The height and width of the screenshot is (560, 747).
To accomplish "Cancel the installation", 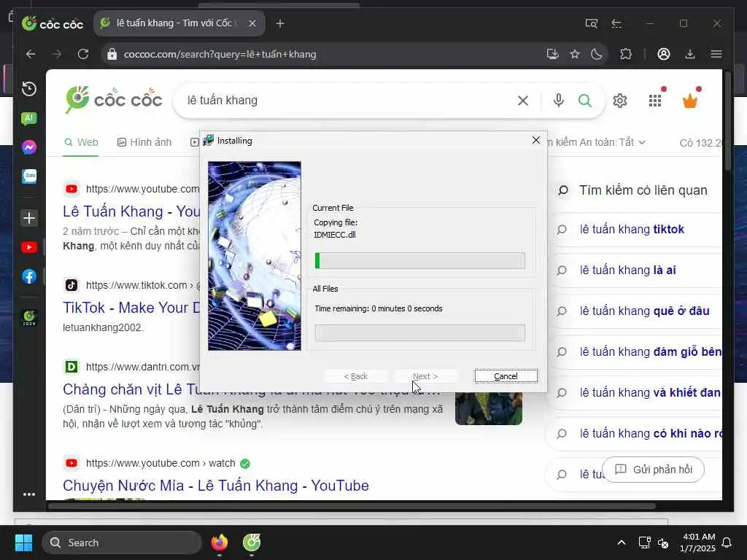I will (x=506, y=376).
